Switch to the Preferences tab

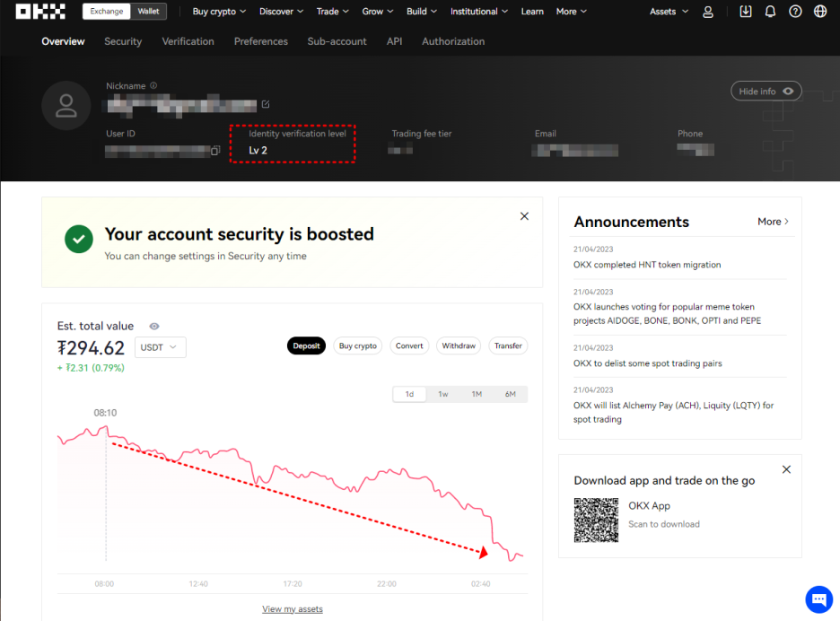[x=261, y=41]
